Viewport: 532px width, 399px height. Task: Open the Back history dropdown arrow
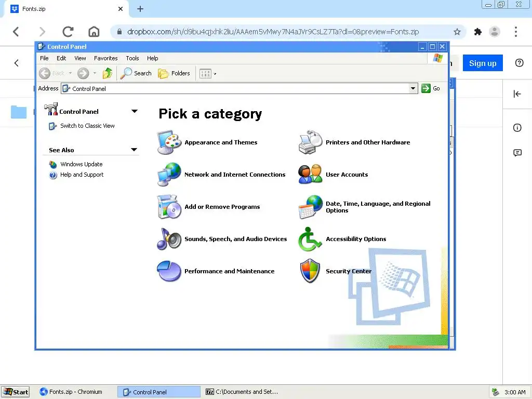point(70,73)
